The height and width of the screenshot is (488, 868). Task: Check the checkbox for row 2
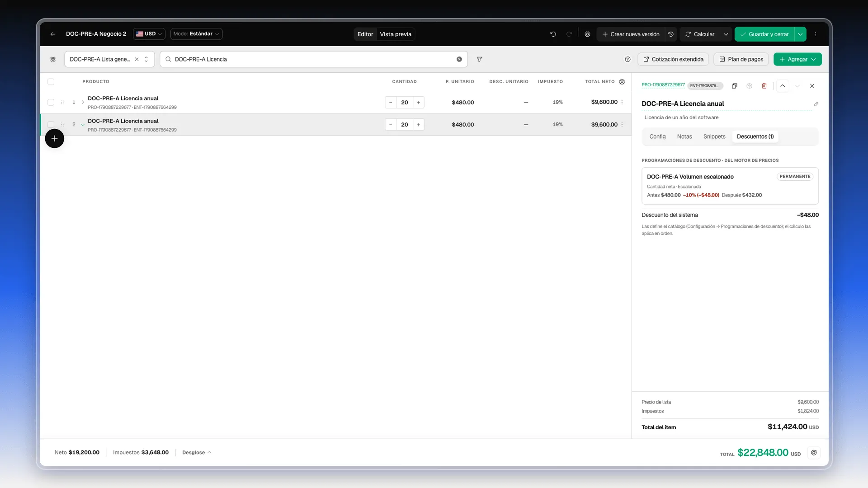click(x=51, y=125)
